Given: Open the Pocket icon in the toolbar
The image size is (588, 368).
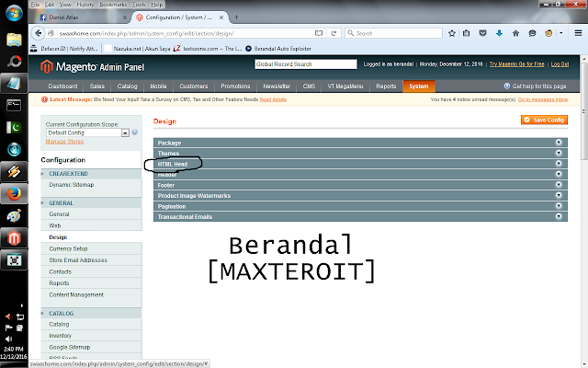Looking at the screenshot, I should 482,33.
